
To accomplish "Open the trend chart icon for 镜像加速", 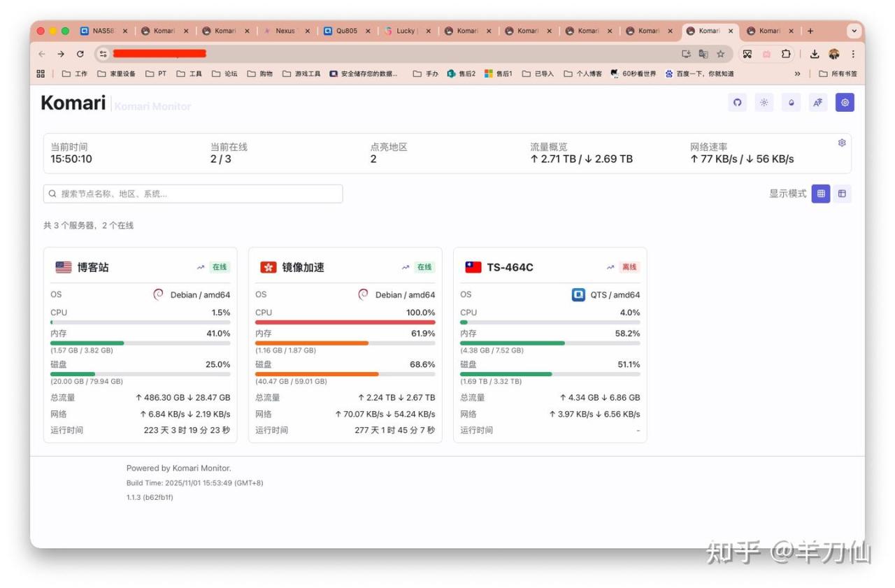I will pos(406,267).
